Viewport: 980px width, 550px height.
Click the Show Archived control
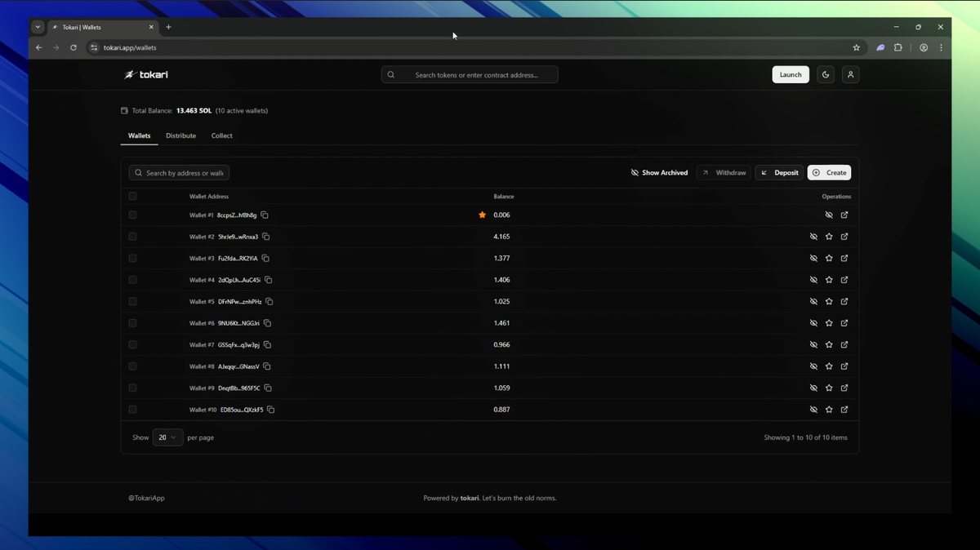tap(659, 172)
